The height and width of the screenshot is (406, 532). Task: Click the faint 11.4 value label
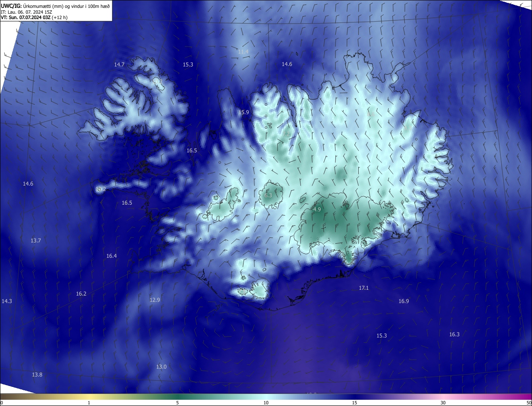tap(243, 51)
